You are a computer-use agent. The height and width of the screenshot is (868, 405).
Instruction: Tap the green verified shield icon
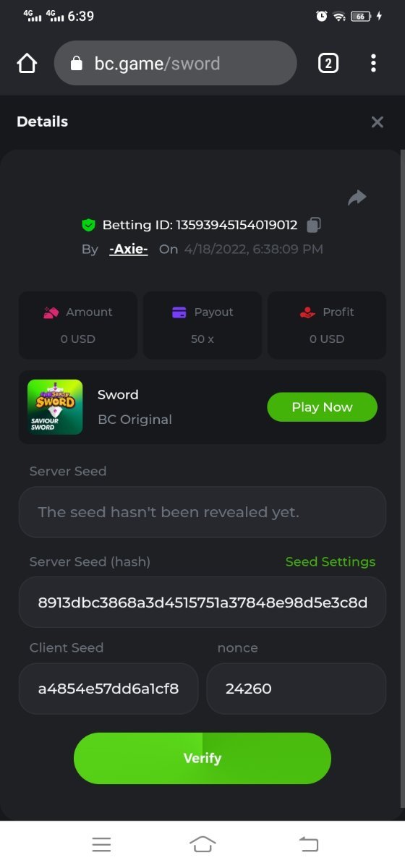(88, 225)
